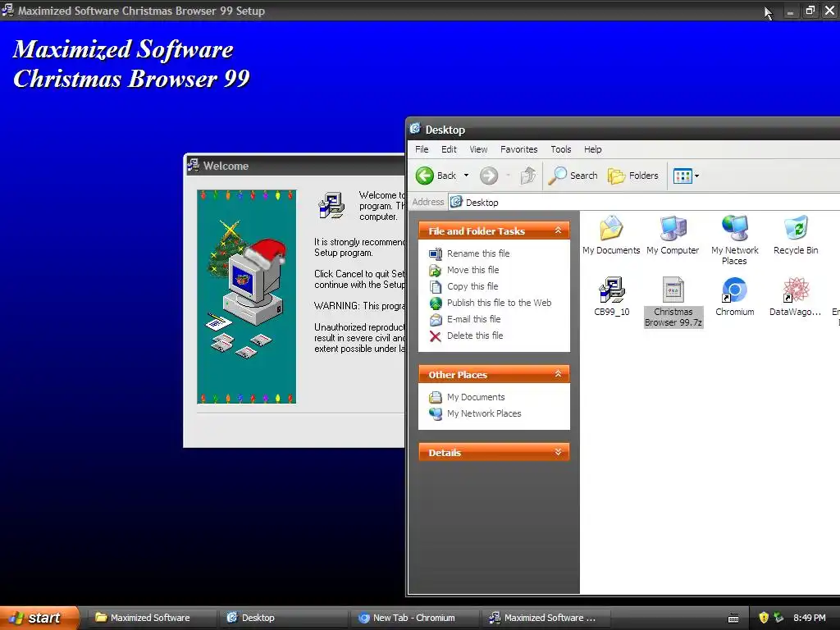The width and height of the screenshot is (840, 630).
Task: Click the E-mail this file envelope icon
Action: (436, 319)
